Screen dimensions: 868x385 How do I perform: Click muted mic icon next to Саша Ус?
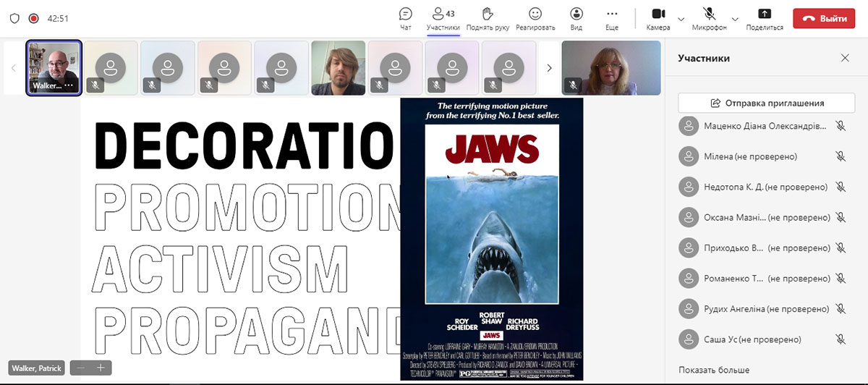click(x=841, y=339)
